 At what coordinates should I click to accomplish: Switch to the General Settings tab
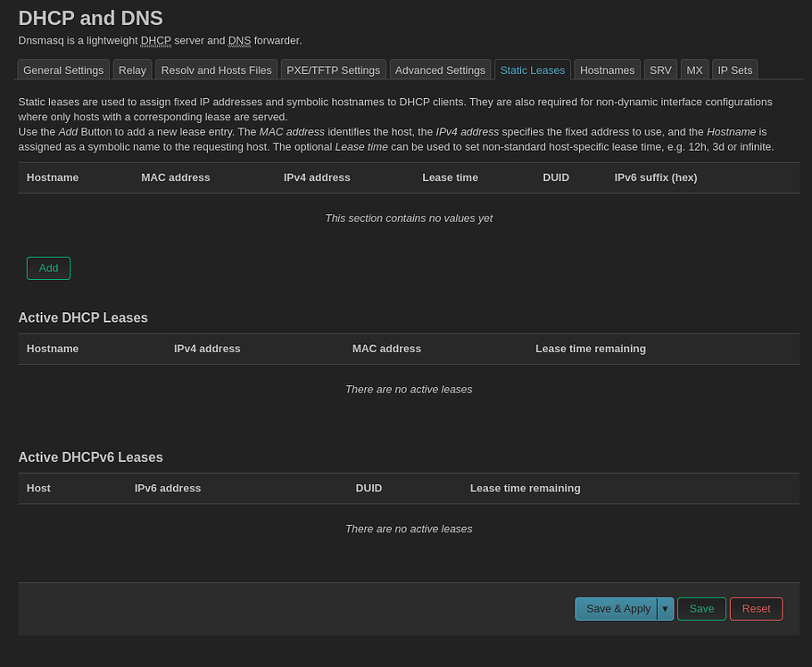point(63,70)
